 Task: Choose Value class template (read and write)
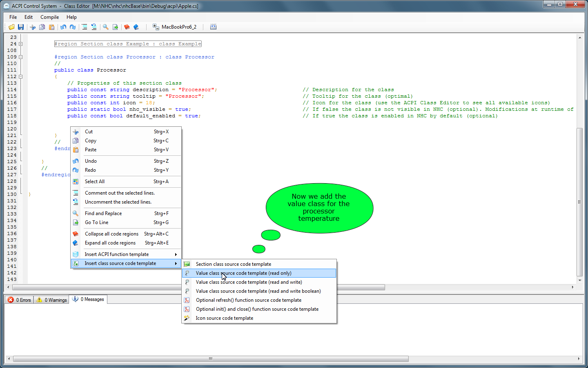point(249,282)
